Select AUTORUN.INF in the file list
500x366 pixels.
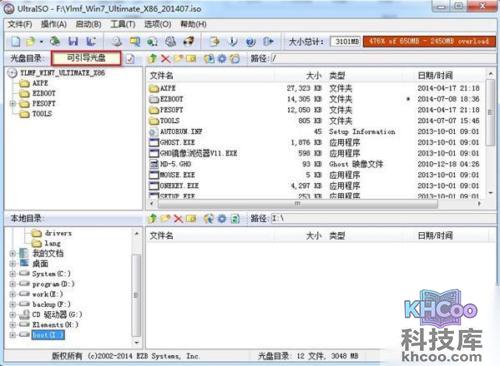click(176, 132)
